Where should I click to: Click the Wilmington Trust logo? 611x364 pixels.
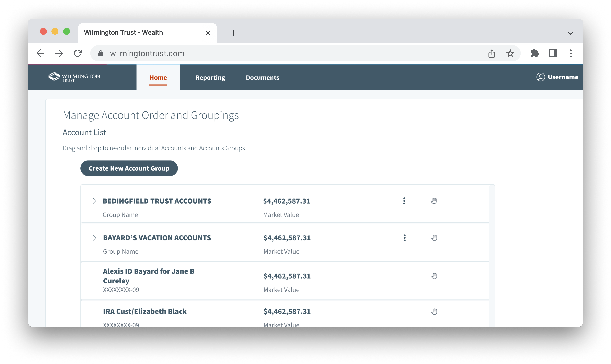click(74, 77)
